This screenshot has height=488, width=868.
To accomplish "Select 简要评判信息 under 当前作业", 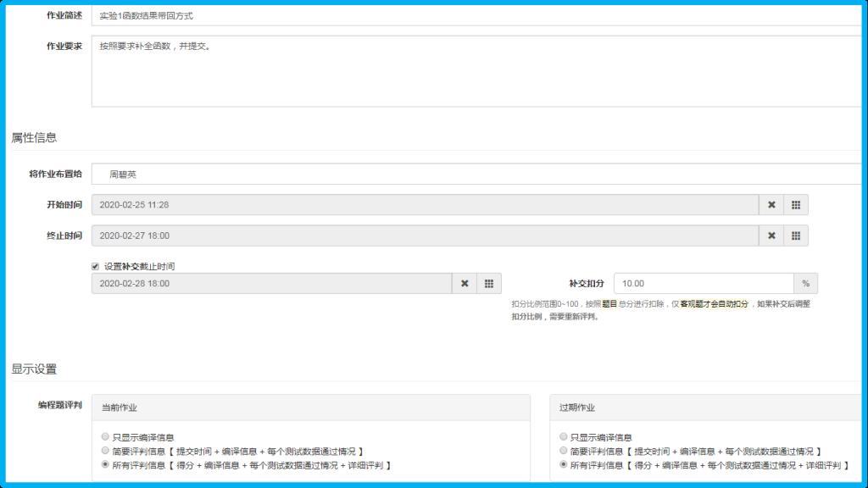I will (x=106, y=452).
